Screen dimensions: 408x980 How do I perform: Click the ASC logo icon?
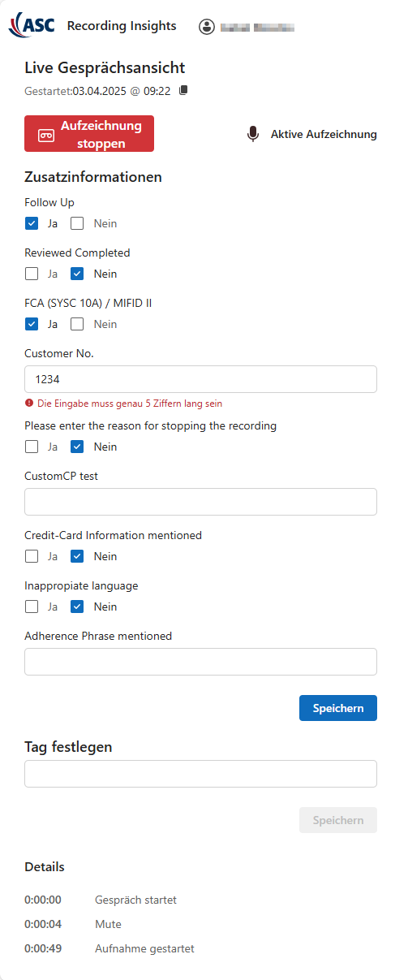pos(32,26)
